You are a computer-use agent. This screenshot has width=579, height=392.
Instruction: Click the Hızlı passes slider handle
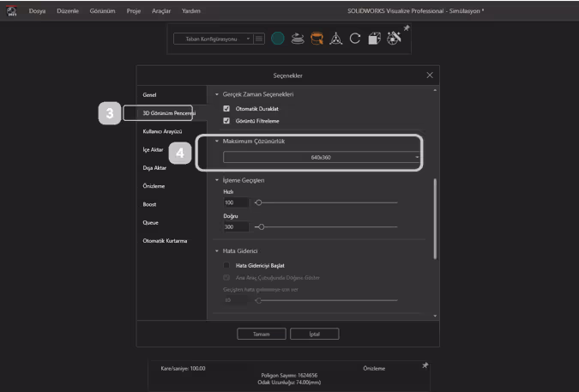click(259, 202)
